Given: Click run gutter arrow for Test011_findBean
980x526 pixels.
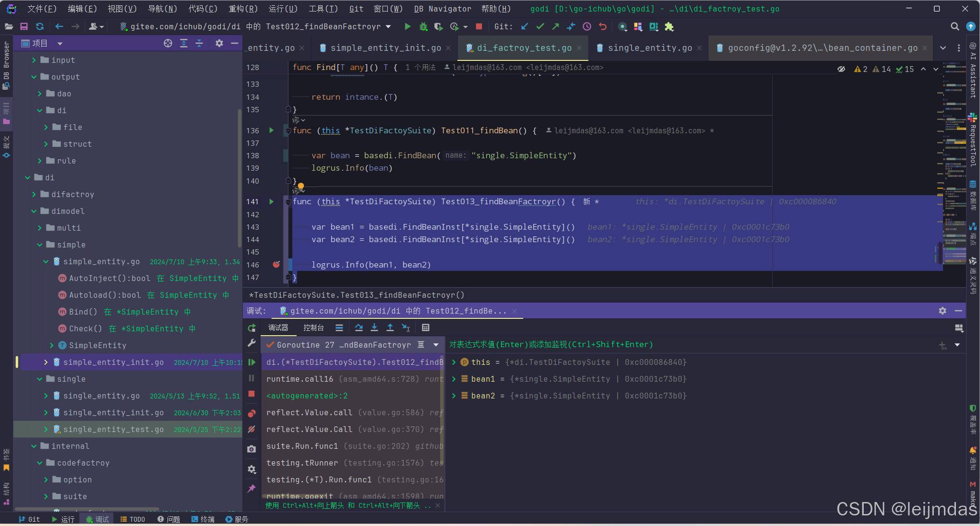Looking at the screenshot, I should (x=272, y=130).
